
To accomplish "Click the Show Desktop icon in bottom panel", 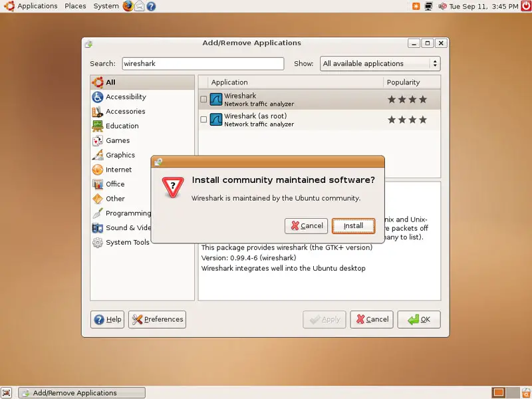I will [7, 392].
